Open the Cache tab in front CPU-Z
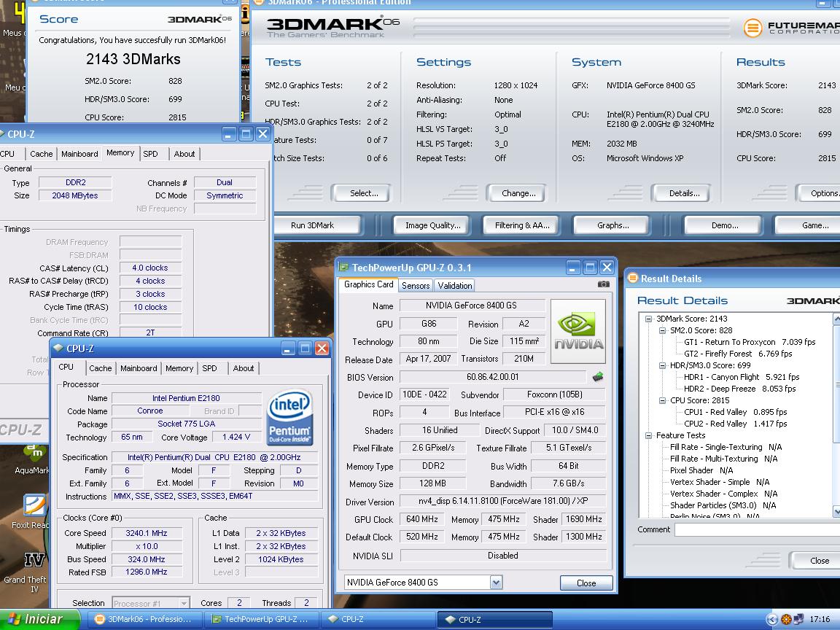 tap(100, 368)
